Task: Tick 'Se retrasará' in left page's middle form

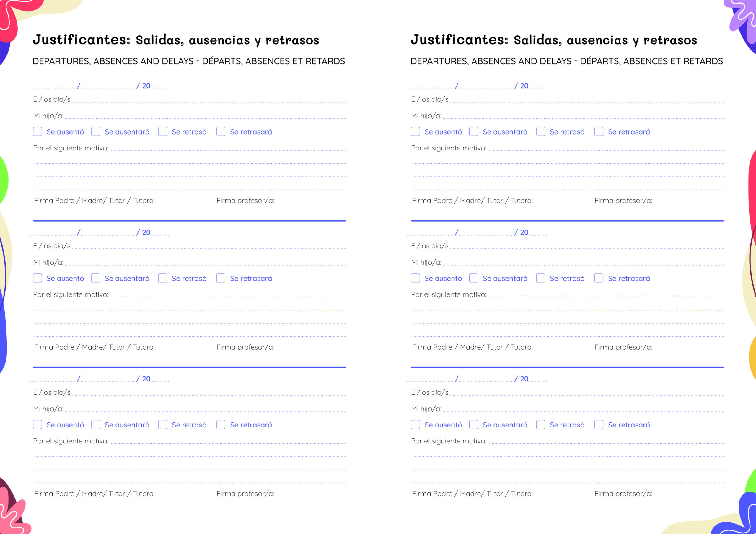Action: (x=221, y=278)
